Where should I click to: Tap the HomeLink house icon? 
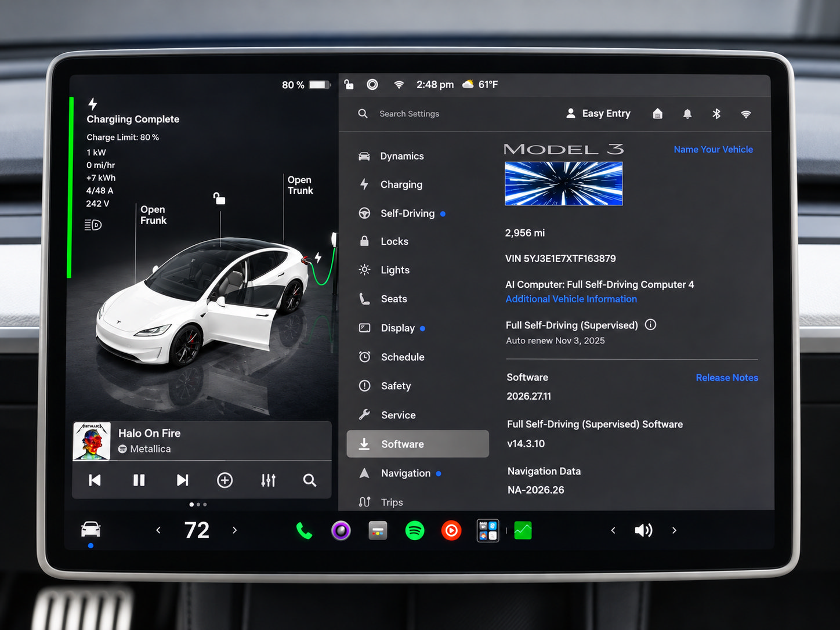click(x=657, y=114)
